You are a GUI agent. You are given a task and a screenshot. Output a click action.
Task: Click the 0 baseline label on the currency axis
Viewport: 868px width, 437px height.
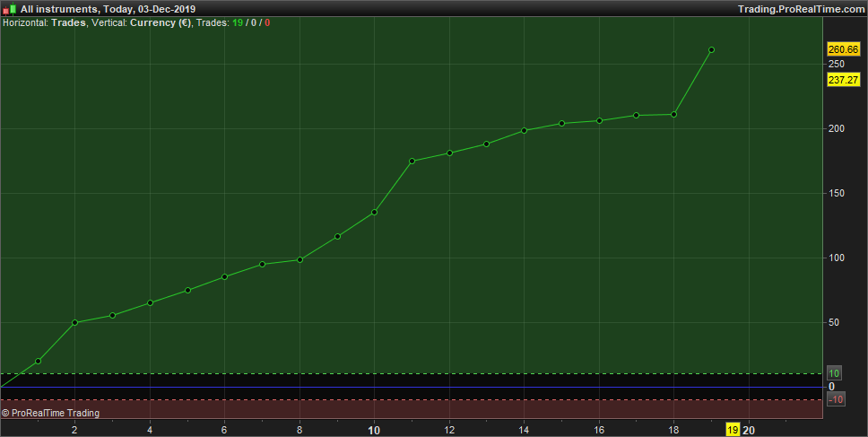[x=831, y=387]
